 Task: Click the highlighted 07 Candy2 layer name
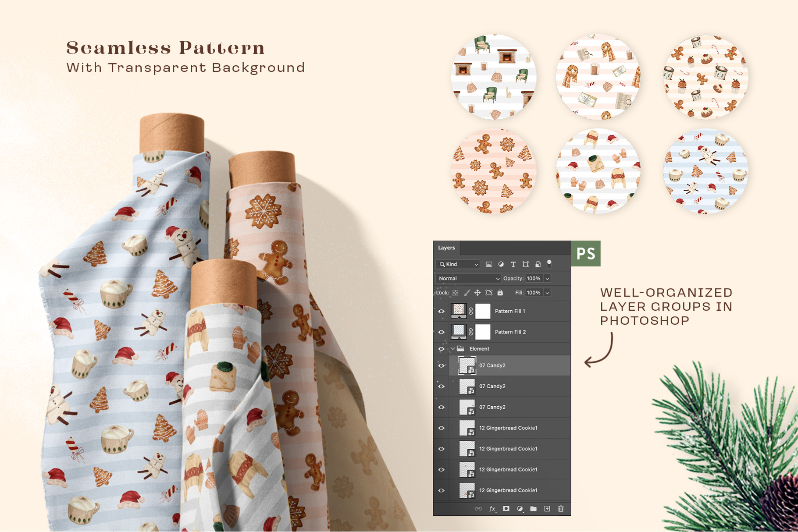492,365
